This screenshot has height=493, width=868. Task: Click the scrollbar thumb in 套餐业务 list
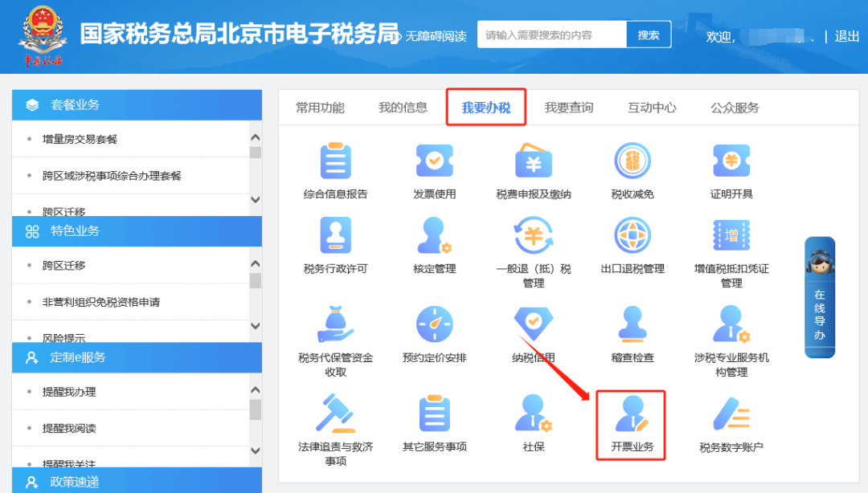pyautogui.click(x=256, y=153)
